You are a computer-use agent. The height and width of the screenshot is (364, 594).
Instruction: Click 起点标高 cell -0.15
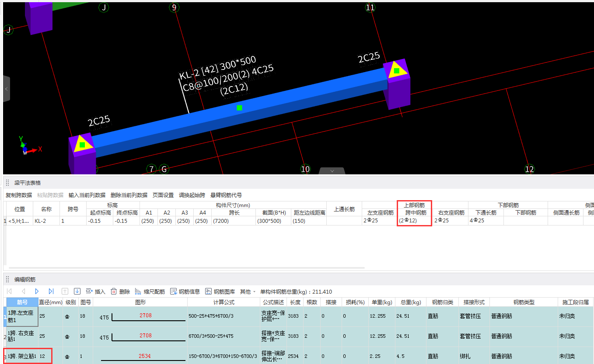click(x=100, y=221)
